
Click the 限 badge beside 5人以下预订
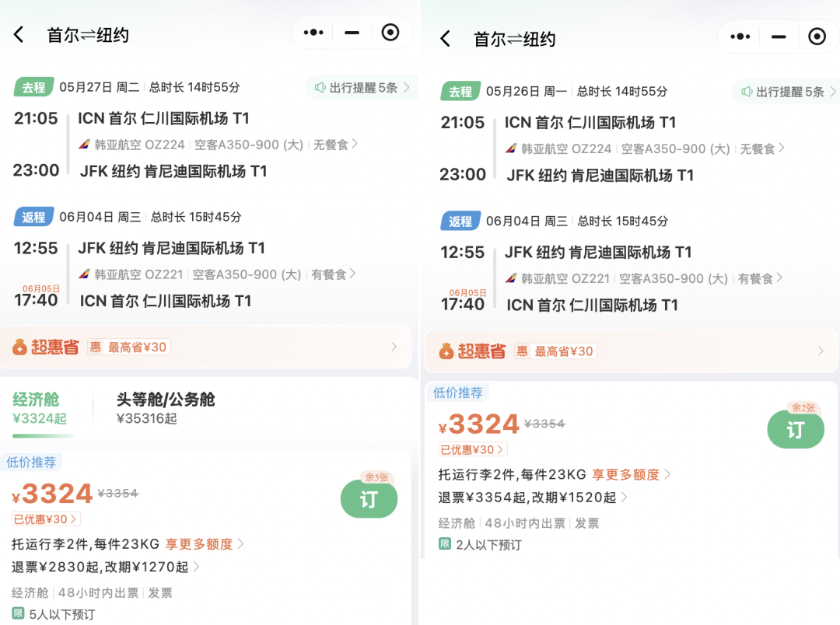18,613
